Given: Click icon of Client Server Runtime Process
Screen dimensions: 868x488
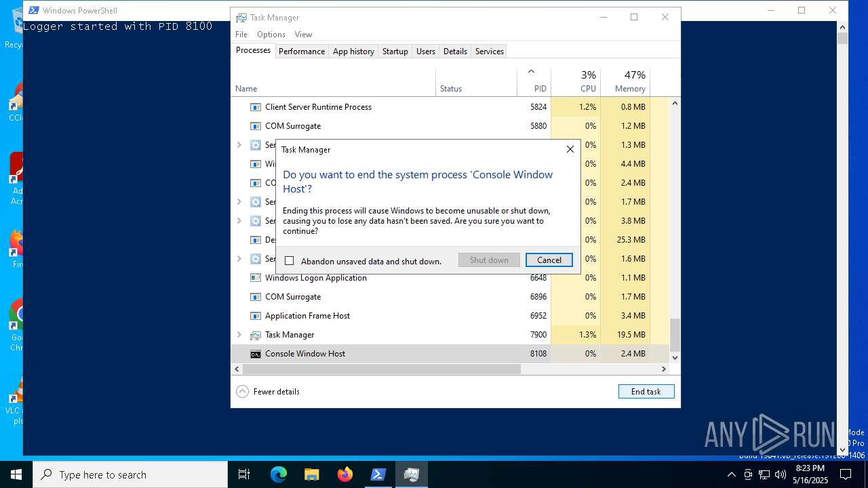Looking at the screenshot, I should click(x=256, y=107).
